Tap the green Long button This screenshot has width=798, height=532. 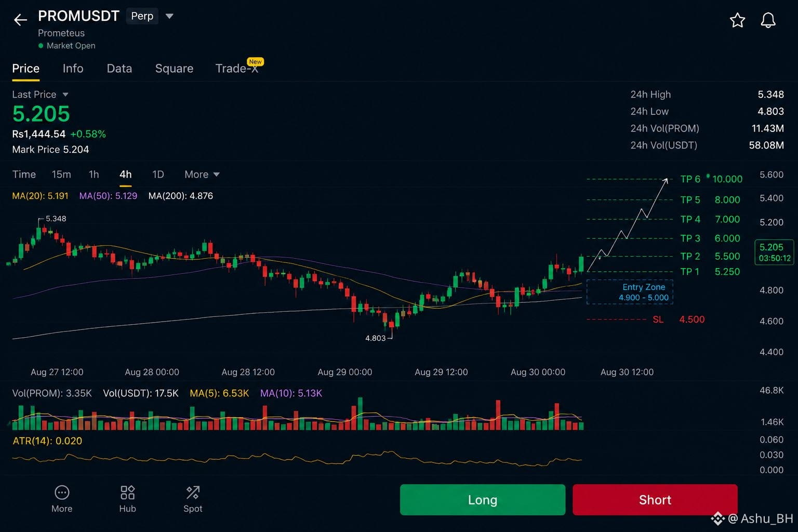coord(483,500)
